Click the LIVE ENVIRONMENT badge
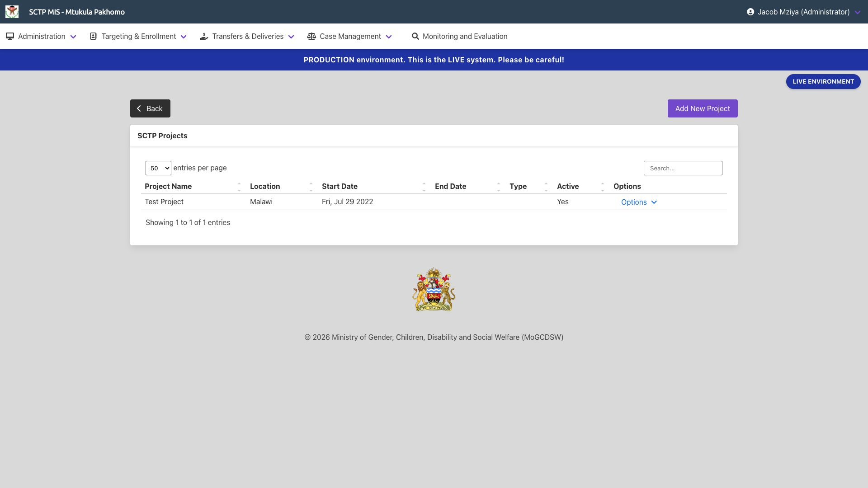 coord(823,81)
